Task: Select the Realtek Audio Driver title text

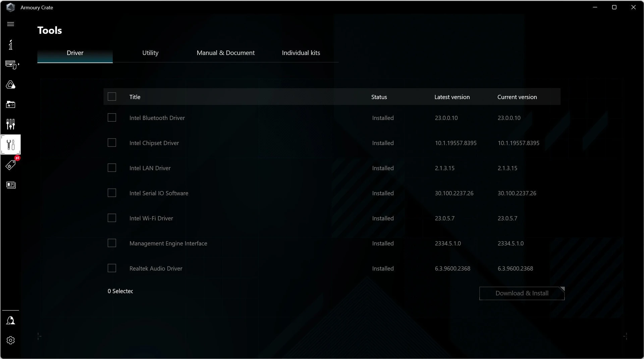Action: click(156, 269)
